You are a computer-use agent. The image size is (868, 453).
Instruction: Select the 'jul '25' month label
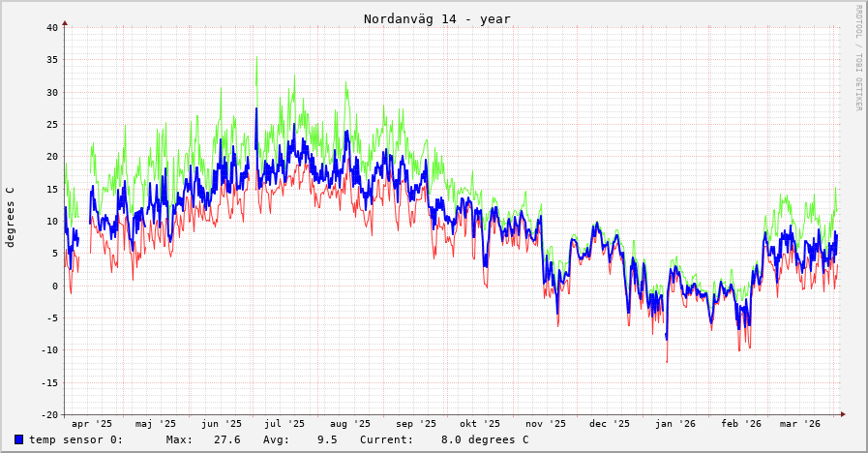coord(284,424)
